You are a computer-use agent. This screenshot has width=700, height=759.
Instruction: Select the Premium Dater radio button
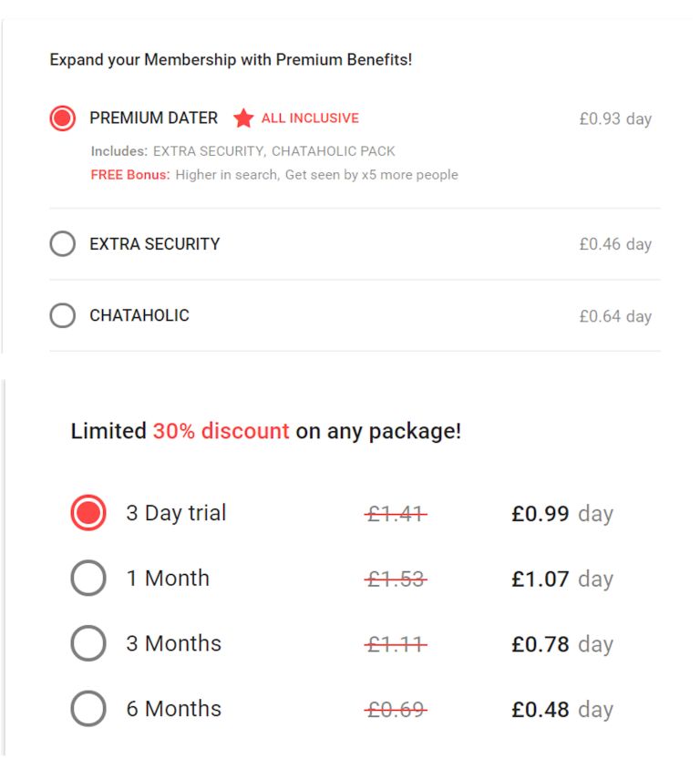point(63,118)
